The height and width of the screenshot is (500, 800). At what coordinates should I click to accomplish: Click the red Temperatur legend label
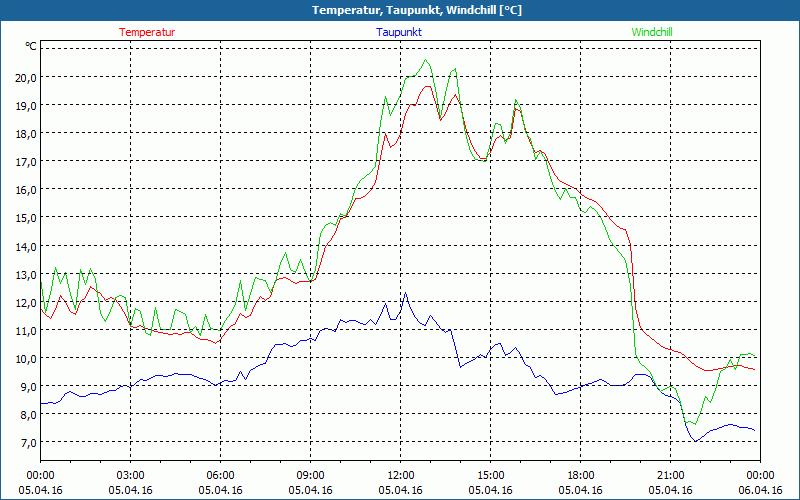[x=147, y=32]
